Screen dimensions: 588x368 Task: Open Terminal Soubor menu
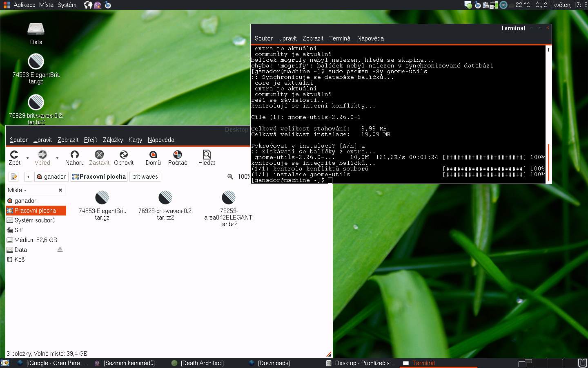(264, 38)
